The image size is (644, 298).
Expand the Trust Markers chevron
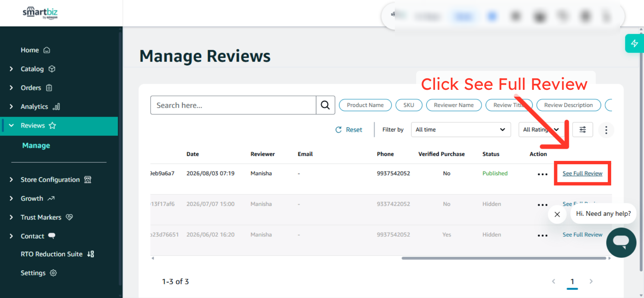point(11,217)
